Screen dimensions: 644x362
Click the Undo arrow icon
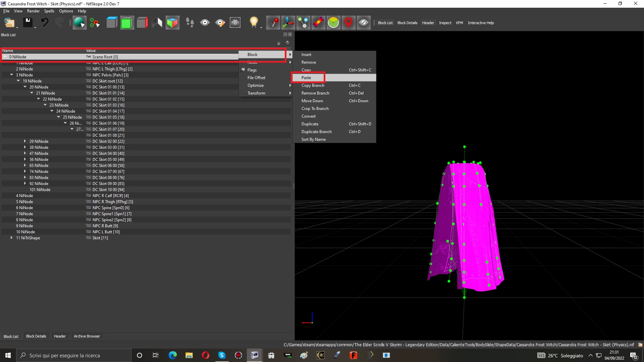click(45, 23)
